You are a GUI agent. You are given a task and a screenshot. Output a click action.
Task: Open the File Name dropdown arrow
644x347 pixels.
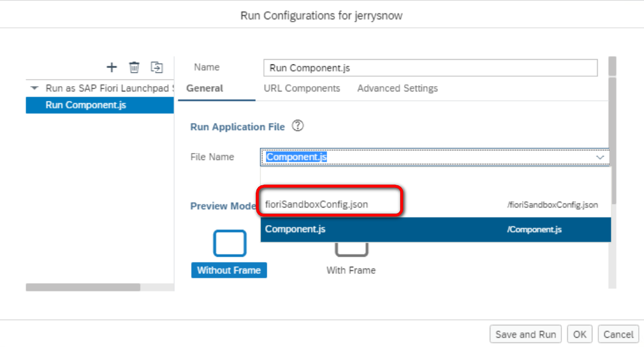[600, 157]
